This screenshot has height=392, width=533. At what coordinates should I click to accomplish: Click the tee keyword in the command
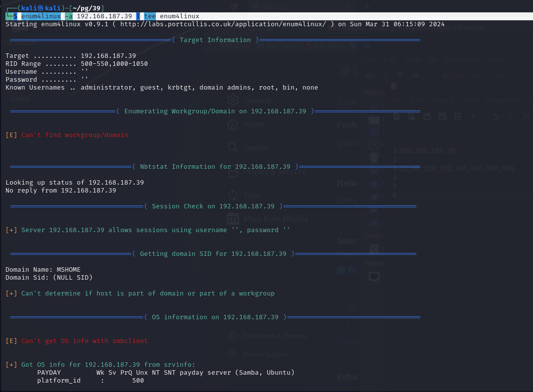[x=150, y=16]
